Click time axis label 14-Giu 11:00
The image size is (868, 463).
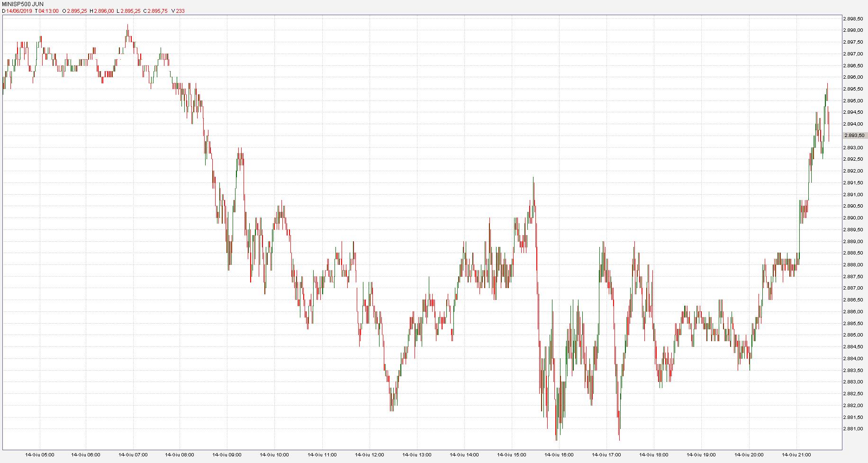(x=322, y=455)
